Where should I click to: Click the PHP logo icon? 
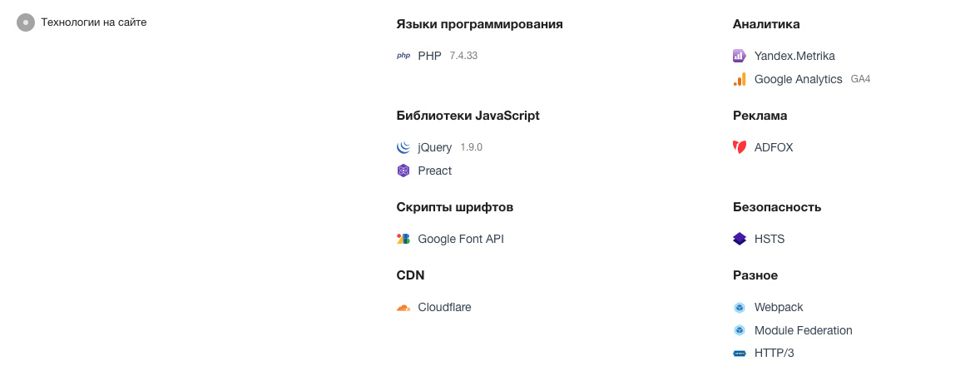[403, 56]
